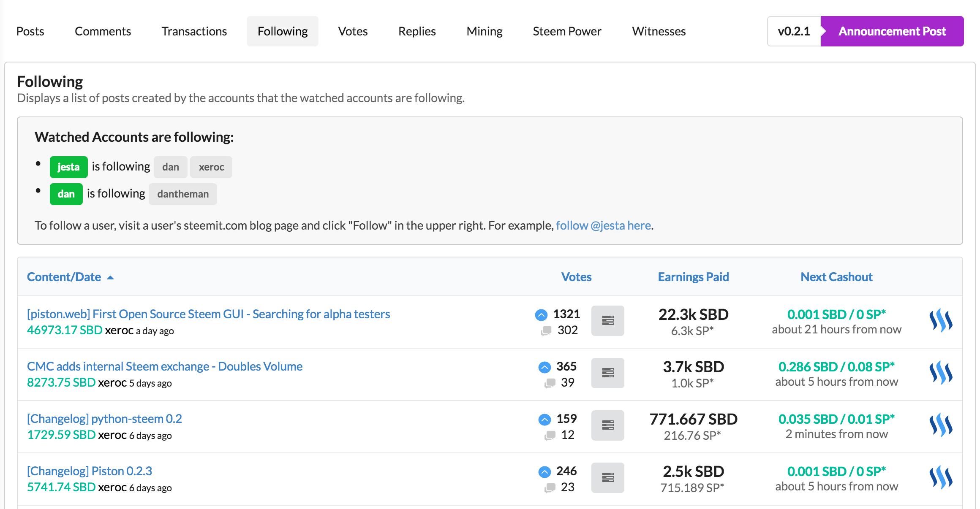This screenshot has width=980, height=509.
Task: Switch to the Transactions tab
Action: point(194,31)
